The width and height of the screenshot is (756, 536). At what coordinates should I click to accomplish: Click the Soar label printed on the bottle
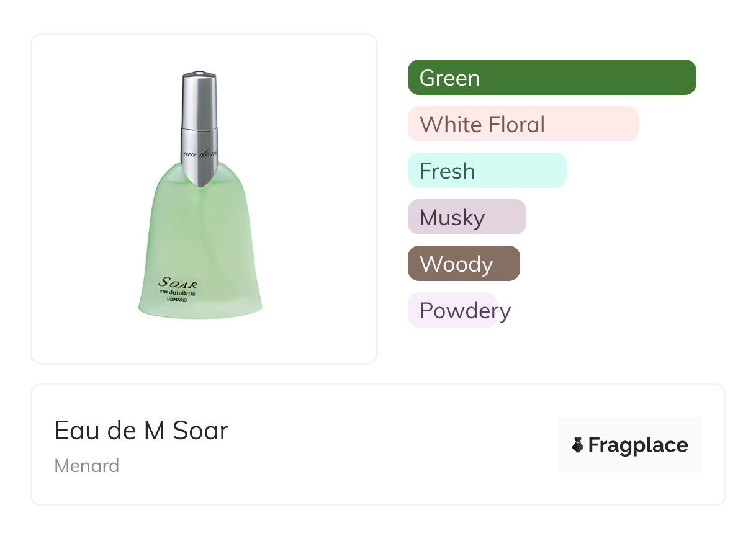178,284
